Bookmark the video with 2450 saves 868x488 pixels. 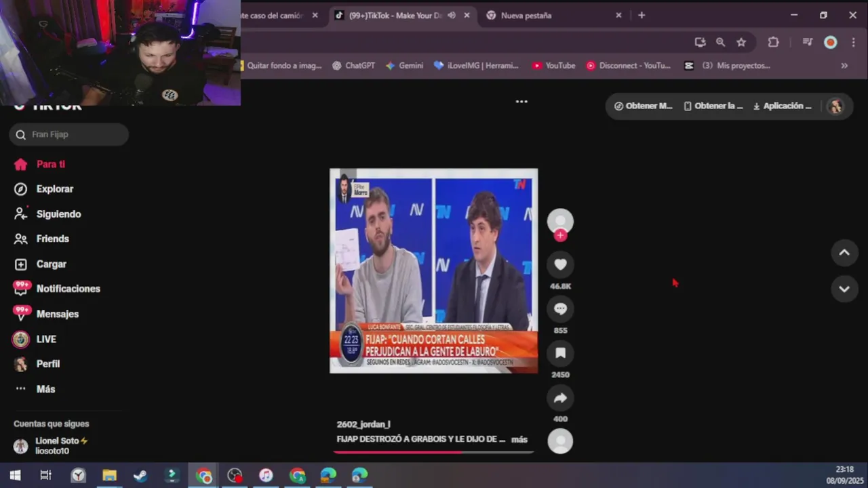point(560,353)
